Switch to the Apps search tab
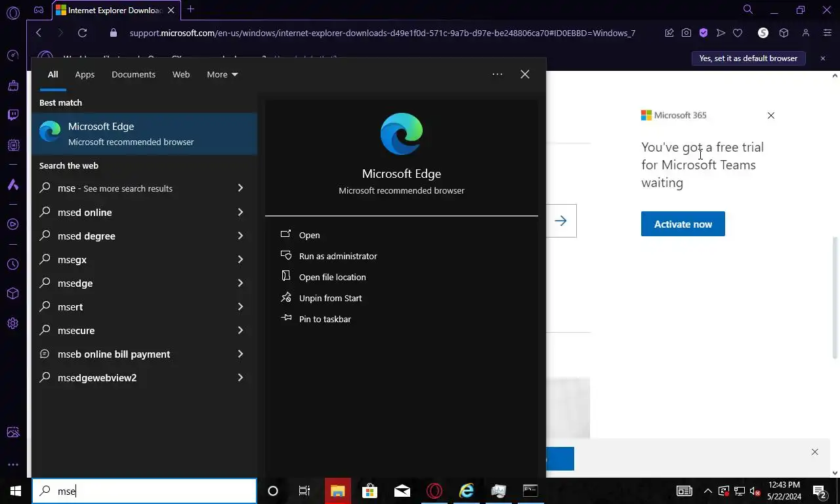Screen dimensions: 840x504 coord(85,74)
